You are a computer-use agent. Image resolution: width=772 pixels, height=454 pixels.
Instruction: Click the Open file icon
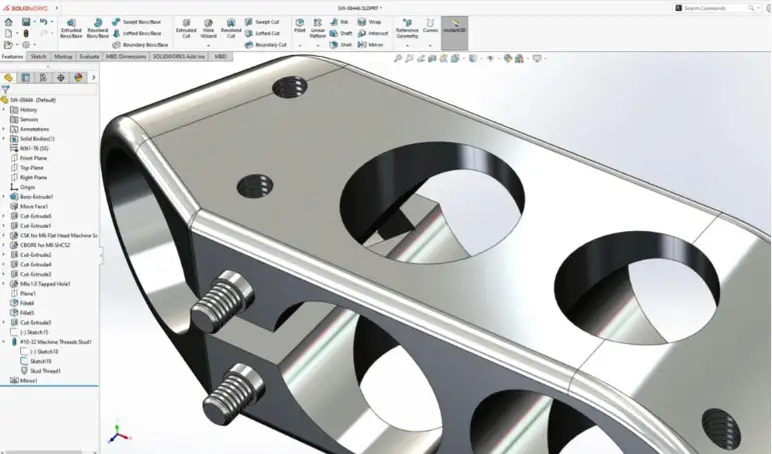tap(8, 45)
